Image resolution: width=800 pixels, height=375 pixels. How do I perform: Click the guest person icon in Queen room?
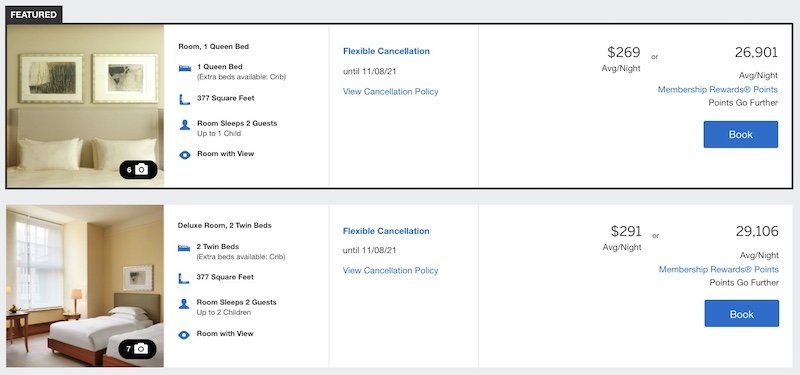pyautogui.click(x=185, y=125)
